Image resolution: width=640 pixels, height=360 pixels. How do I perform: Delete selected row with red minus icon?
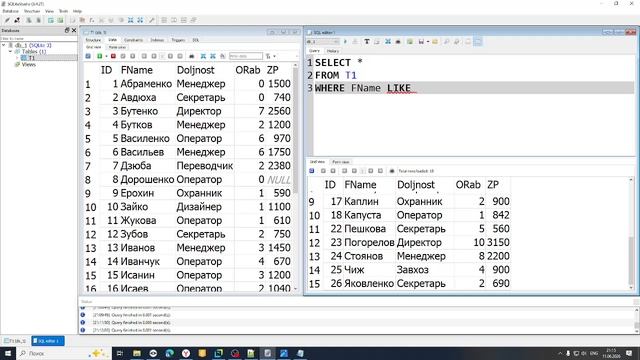[x=113, y=56]
